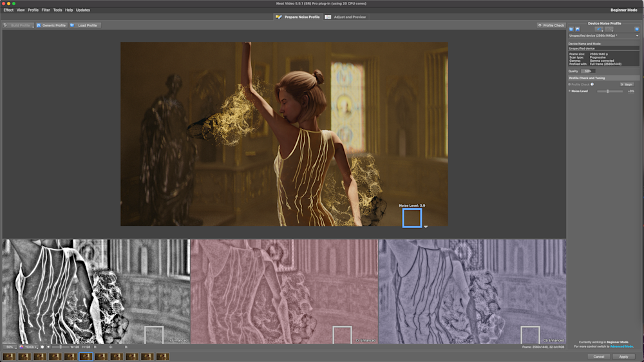This screenshot has width=644, height=362.
Task: Select the pan hand tool in viewer toolbar
Action: [x=43, y=347]
